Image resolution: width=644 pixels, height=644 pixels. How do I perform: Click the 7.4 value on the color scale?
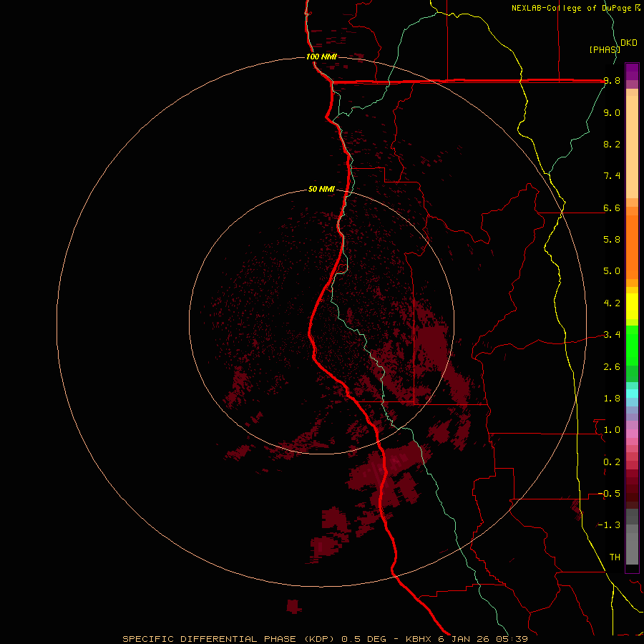(612, 176)
